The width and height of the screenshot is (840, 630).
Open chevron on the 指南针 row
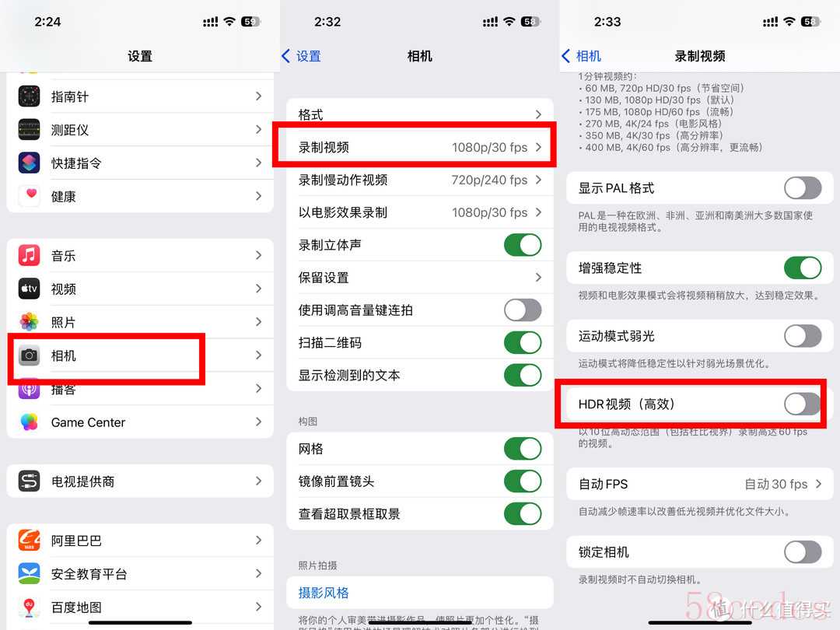click(x=259, y=96)
